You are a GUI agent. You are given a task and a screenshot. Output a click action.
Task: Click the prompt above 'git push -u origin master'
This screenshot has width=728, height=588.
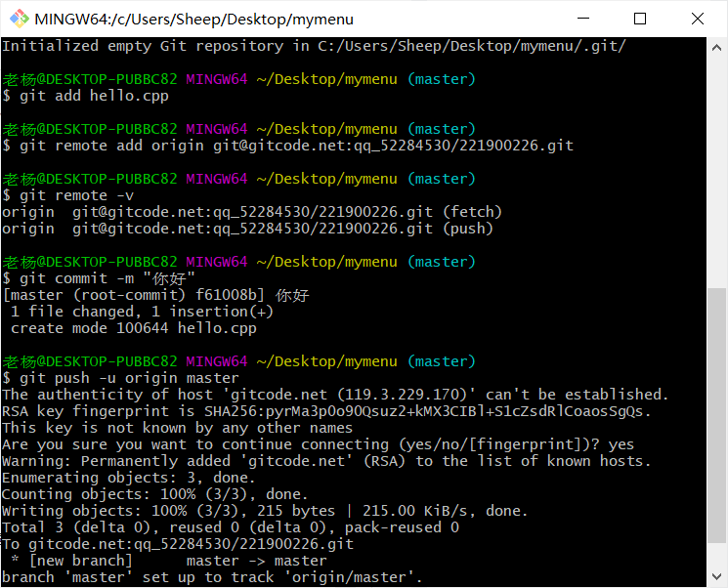(239, 361)
